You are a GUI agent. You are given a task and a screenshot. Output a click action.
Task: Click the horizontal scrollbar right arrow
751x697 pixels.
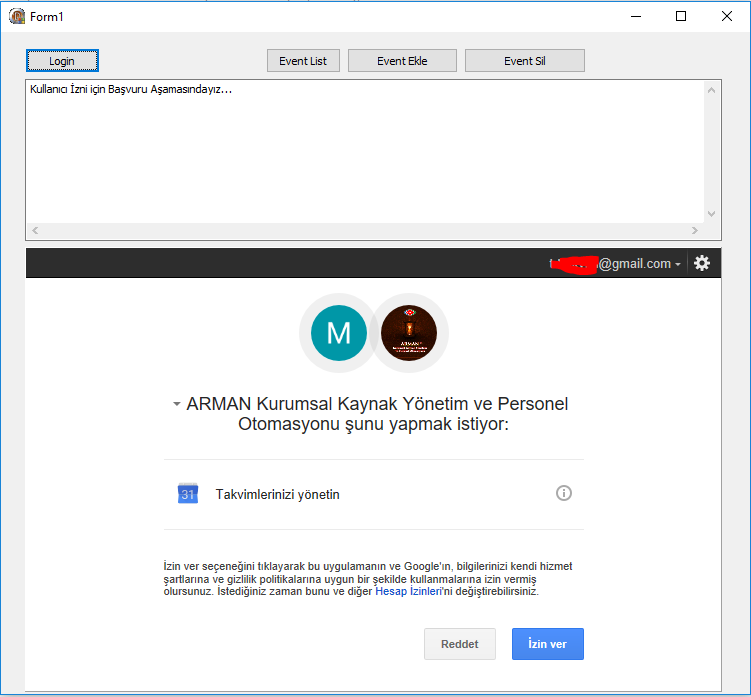coord(695,230)
